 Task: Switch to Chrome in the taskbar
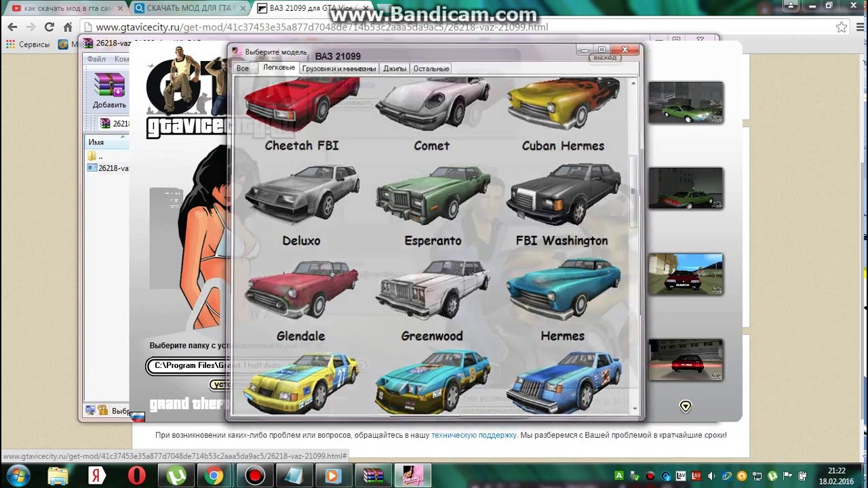[x=214, y=475]
